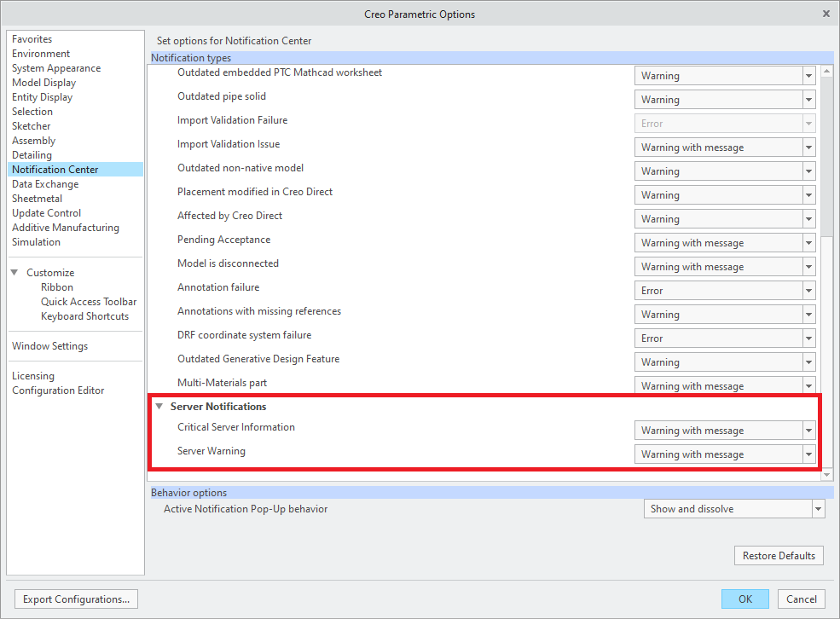Select Window Settings category
The image size is (840, 619).
tap(49, 346)
